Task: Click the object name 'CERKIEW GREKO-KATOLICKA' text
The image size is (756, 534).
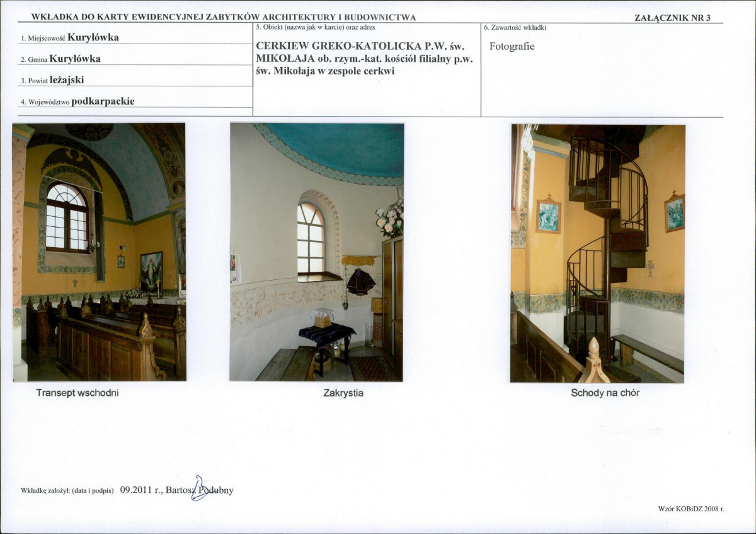Action: [x=333, y=47]
